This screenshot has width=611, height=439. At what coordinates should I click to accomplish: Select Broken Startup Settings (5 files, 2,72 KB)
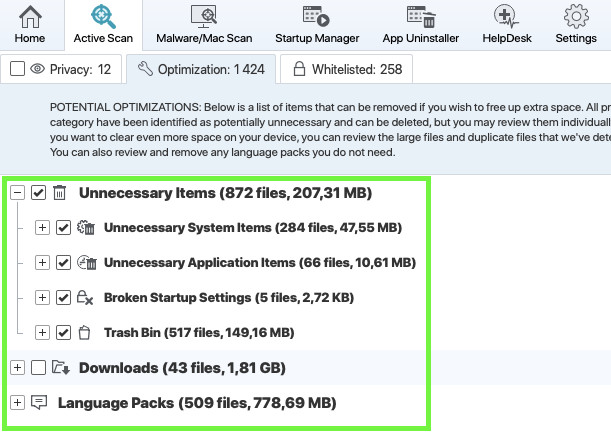[229, 298]
